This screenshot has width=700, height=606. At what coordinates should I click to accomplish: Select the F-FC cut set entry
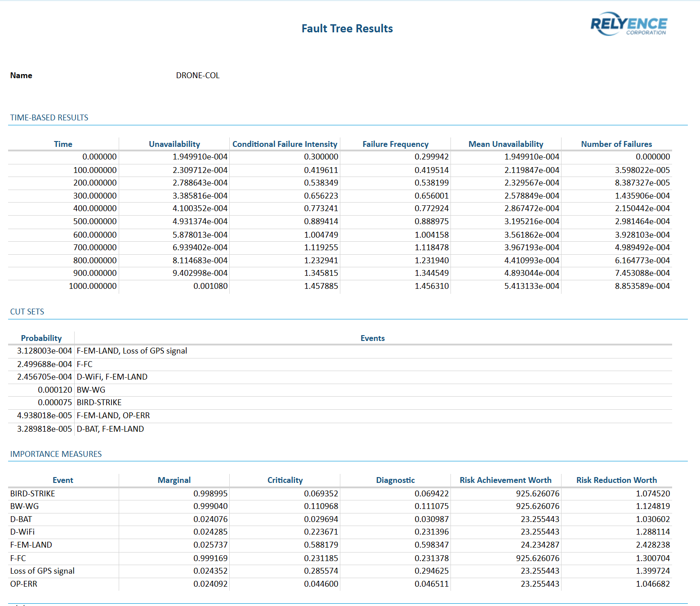(x=84, y=364)
